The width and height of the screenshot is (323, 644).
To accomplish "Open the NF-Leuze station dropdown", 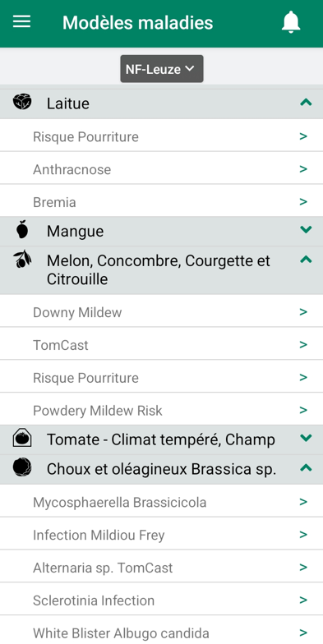I will (x=162, y=69).
